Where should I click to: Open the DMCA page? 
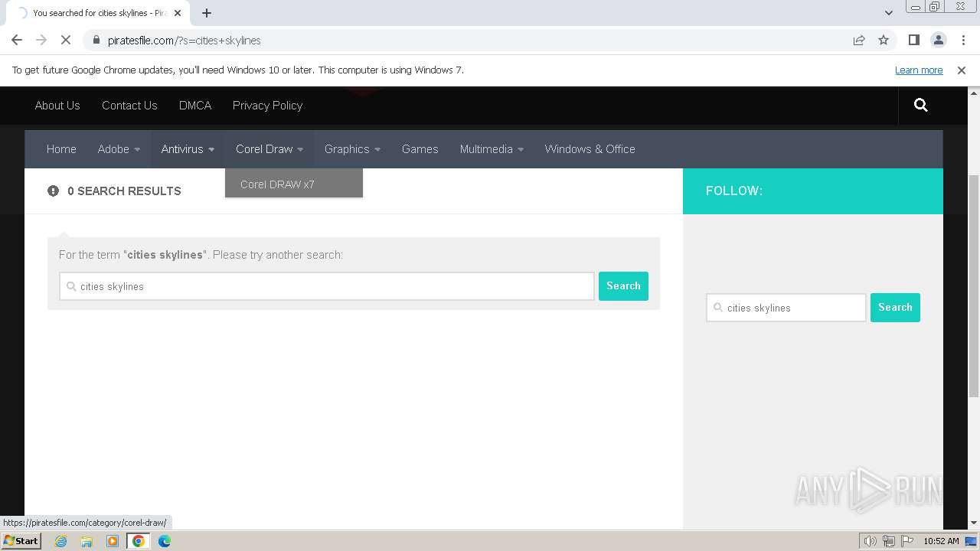pyautogui.click(x=195, y=106)
